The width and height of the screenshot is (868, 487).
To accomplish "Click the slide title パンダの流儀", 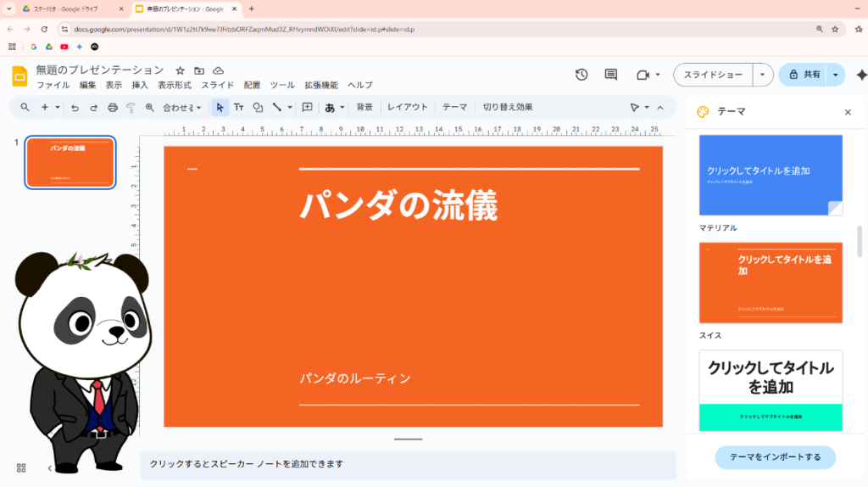I will coord(398,205).
